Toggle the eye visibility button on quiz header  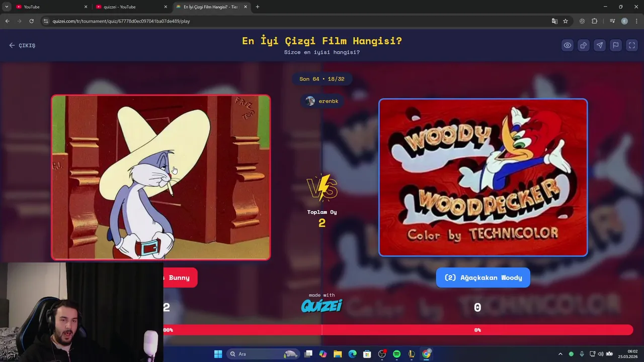[568, 45]
